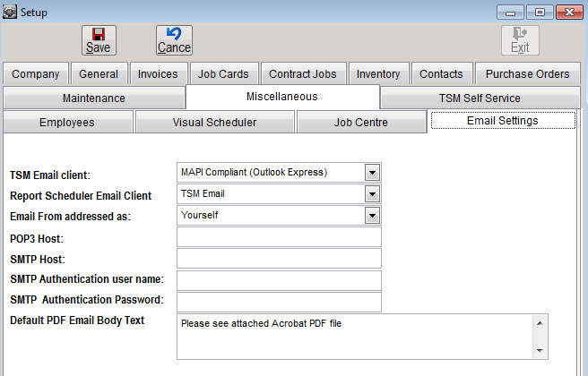
Task: Click the SMTP Authentication Password field
Action: coord(279,302)
